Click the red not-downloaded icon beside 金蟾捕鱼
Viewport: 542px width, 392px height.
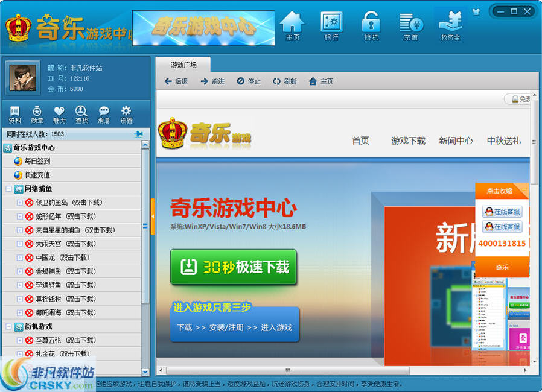pos(30,271)
